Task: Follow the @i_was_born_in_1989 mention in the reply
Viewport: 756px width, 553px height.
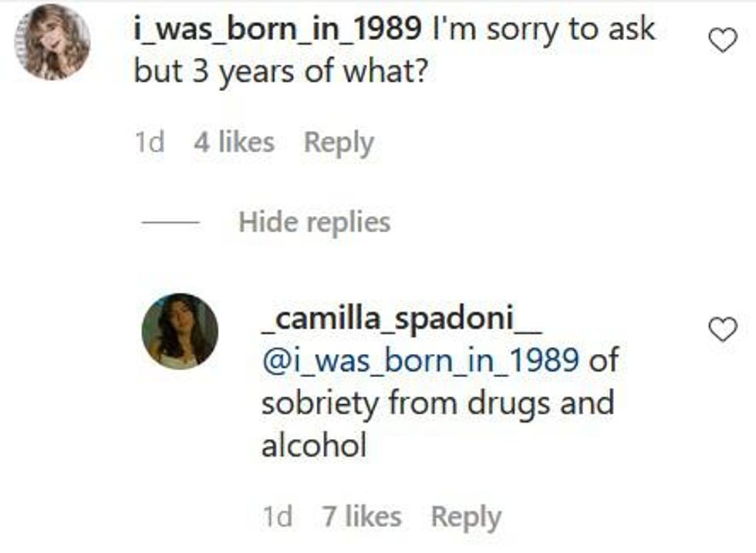Action: click(420, 361)
